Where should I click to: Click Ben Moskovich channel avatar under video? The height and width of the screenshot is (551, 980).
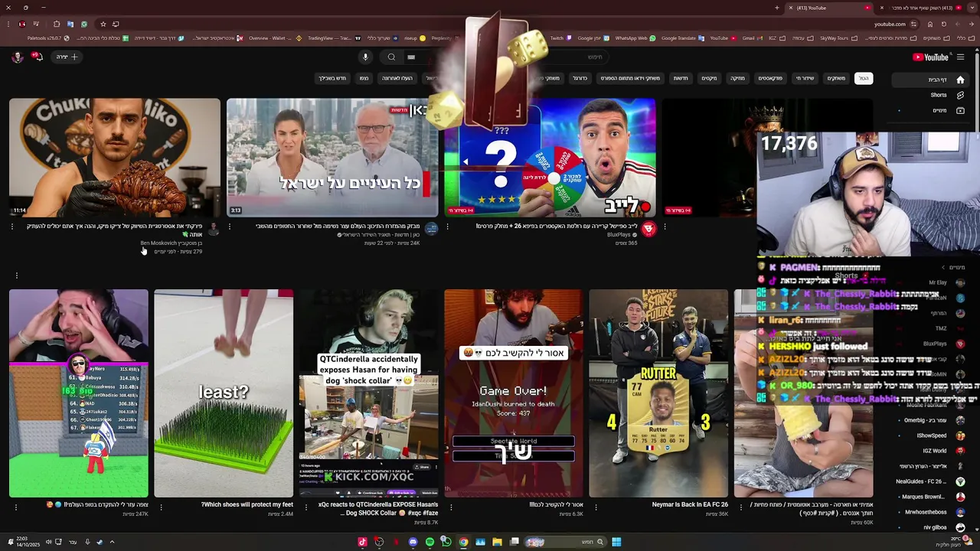214,229
